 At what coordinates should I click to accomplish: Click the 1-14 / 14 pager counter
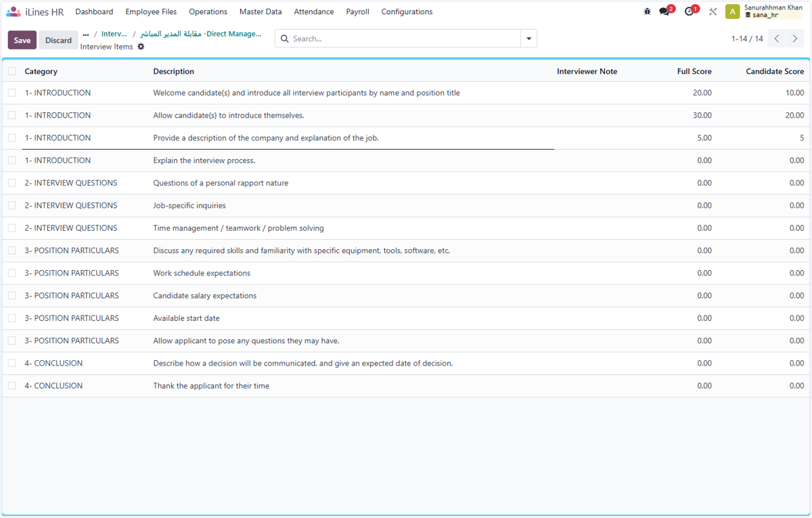(747, 39)
